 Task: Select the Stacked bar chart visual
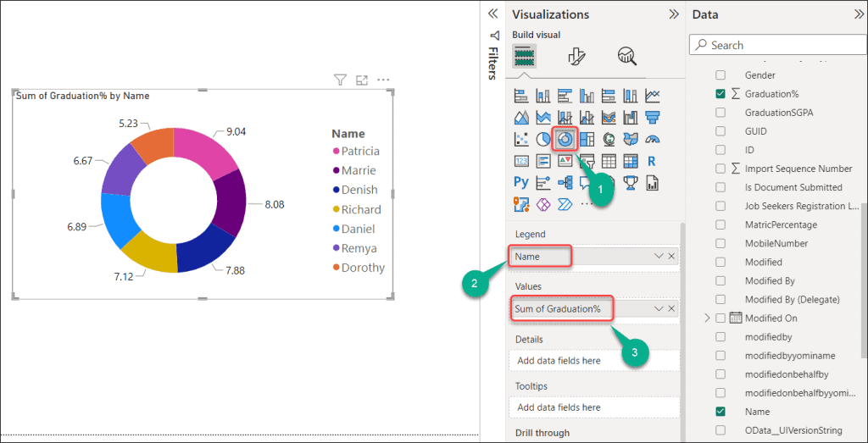(521, 96)
